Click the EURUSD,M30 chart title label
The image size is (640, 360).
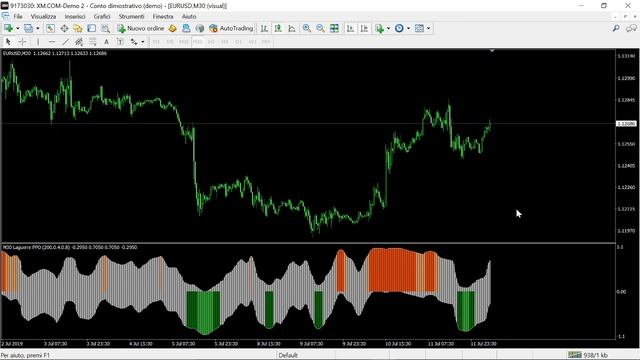[x=55, y=53]
